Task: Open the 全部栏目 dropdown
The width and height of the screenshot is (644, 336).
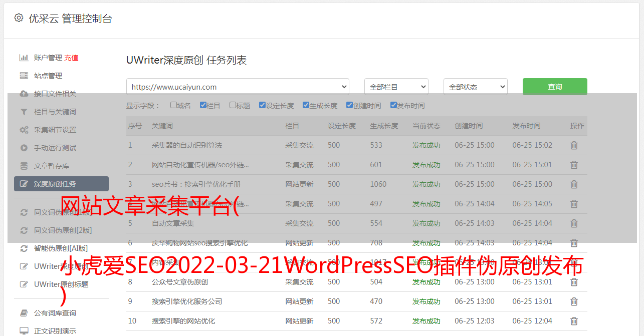Action: tap(396, 87)
